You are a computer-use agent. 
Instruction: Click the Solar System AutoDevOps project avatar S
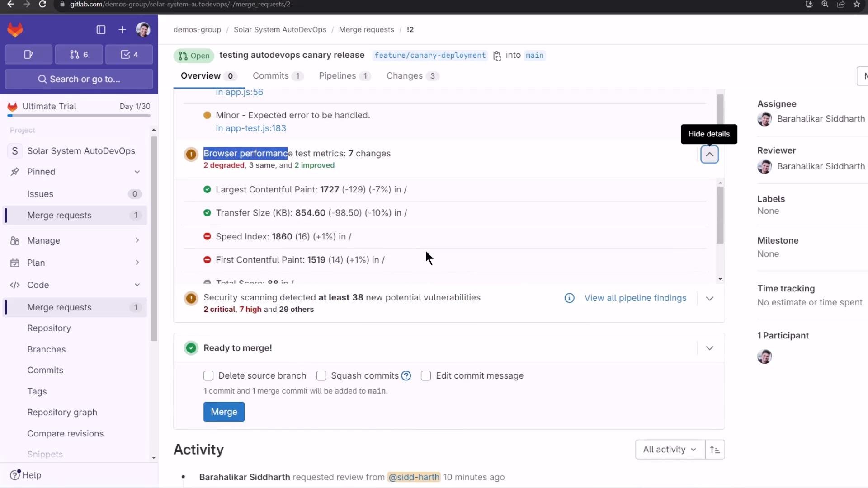point(15,151)
